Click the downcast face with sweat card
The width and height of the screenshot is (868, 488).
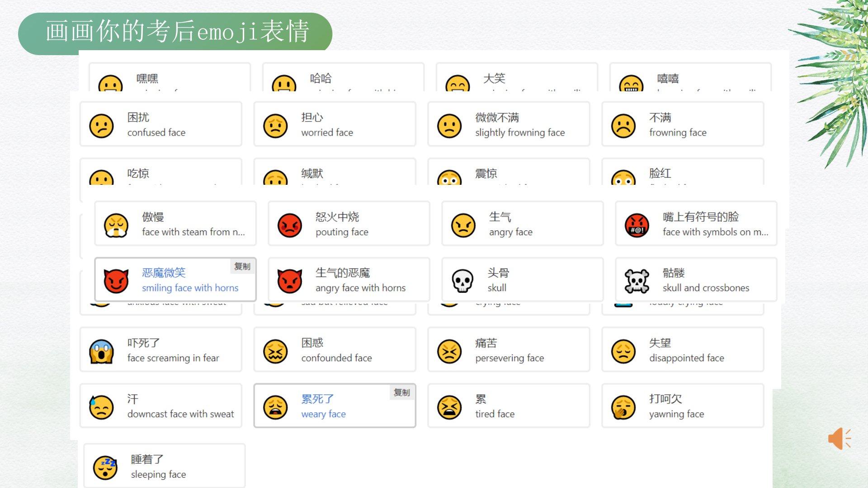(x=161, y=406)
